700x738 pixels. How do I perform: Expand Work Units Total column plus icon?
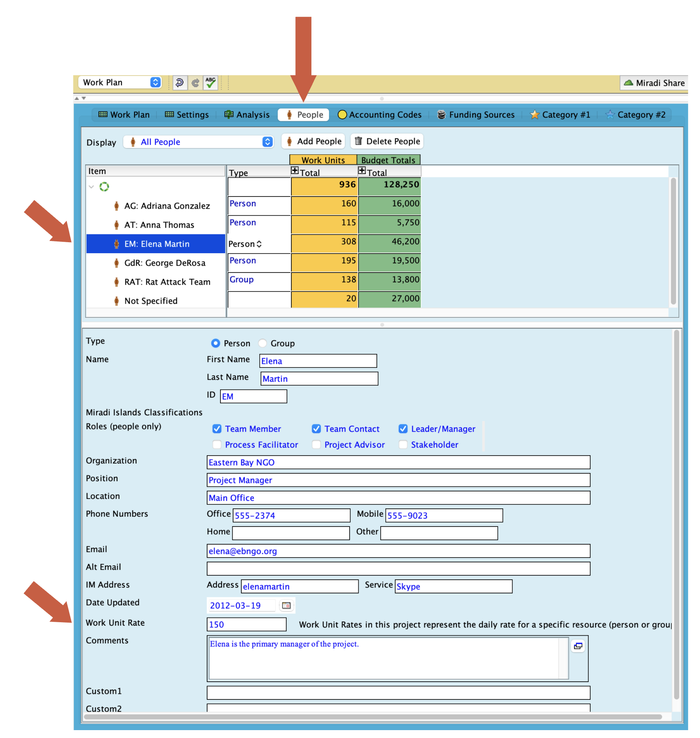[x=294, y=171]
